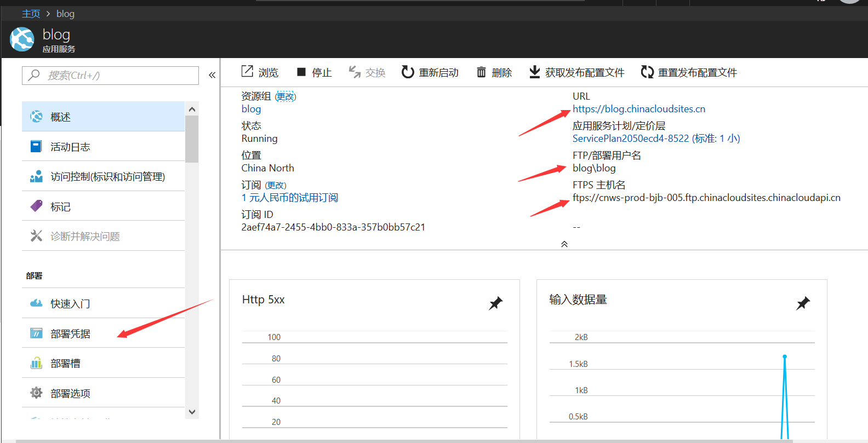Screen dimensions: 868x443
Task: Click 停止 toolbar button label
Action: click(322, 72)
